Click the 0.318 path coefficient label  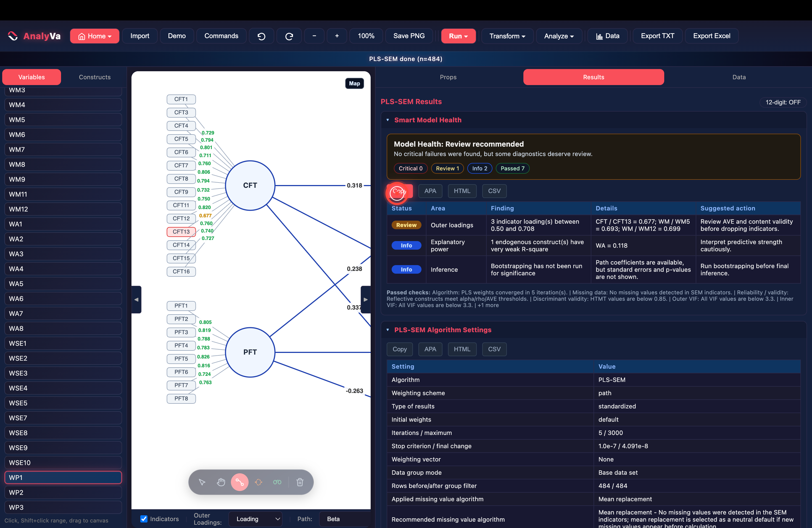click(x=354, y=185)
